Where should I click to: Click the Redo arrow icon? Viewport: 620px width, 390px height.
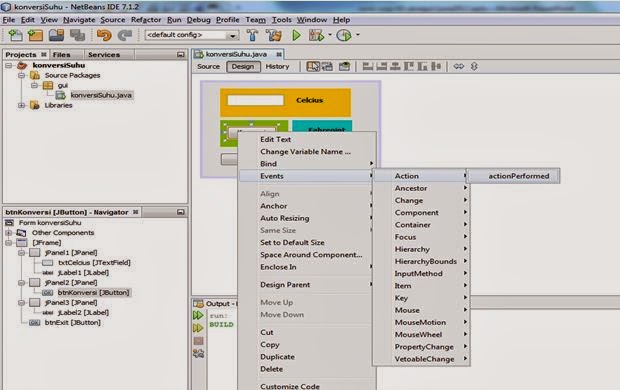pyautogui.click(x=125, y=36)
